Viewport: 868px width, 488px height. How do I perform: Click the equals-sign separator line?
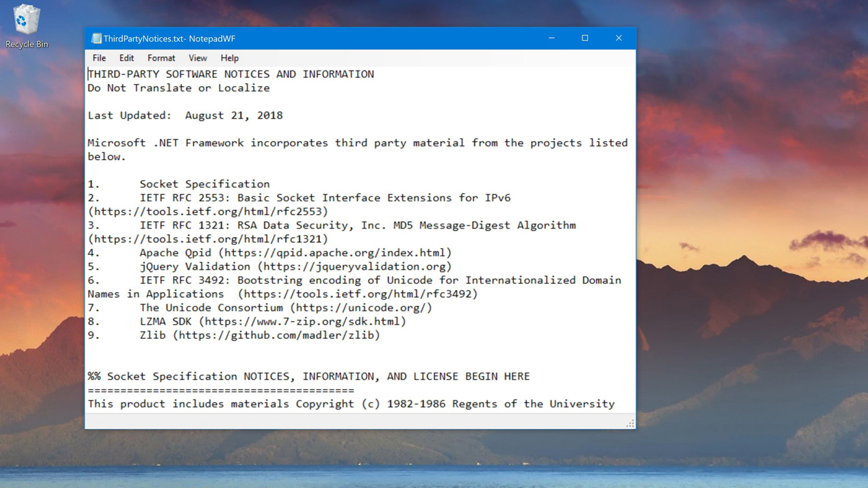click(220, 390)
